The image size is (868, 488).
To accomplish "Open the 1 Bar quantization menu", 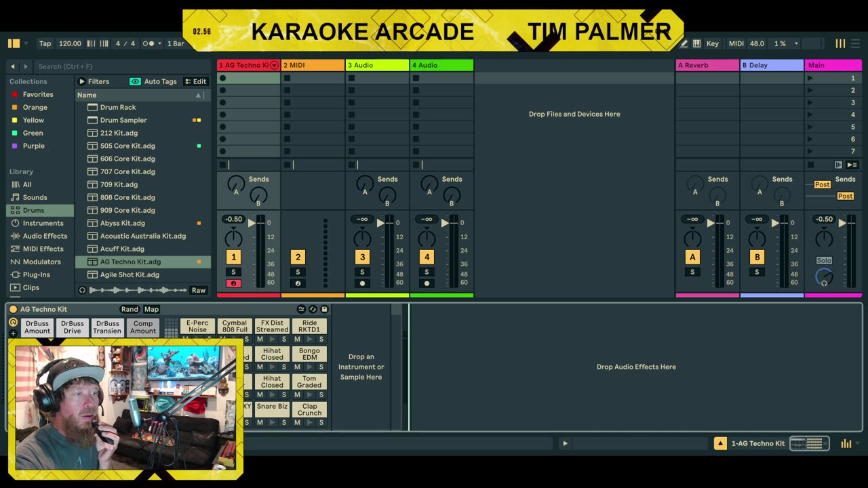I will click(176, 43).
